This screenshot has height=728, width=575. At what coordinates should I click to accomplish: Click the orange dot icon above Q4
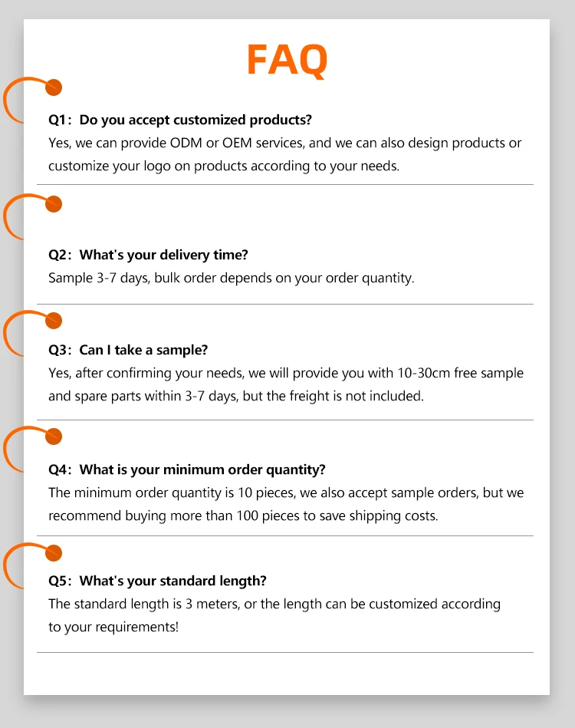pos(54,437)
